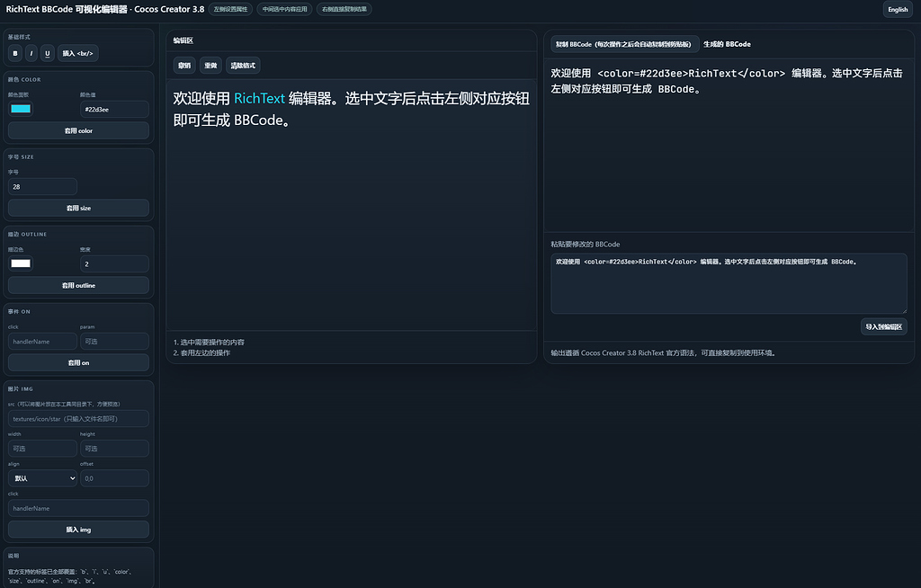Insert img tag button
Viewport: 921px width, 588px height.
tap(78, 530)
